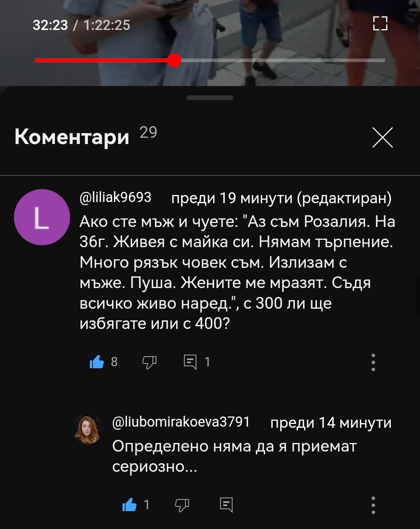Viewport: 420px width, 529px height.
Task: Open the @liubomirakoeva3791 profile photo
Action: [x=87, y=429]
